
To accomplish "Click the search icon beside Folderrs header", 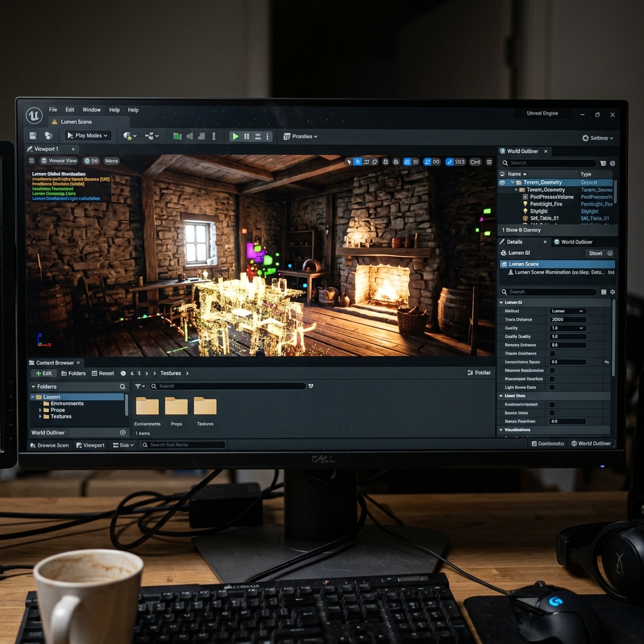I will (x=123, y=387).
